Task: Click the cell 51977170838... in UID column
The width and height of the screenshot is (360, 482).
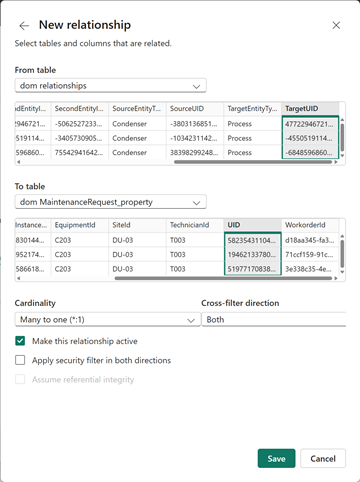Action: (253, 269)
